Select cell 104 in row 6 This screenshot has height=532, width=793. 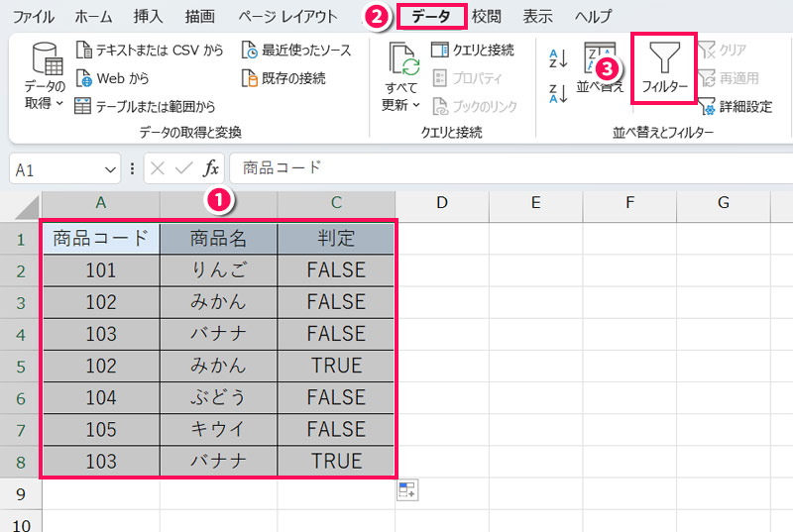(101, 397)
